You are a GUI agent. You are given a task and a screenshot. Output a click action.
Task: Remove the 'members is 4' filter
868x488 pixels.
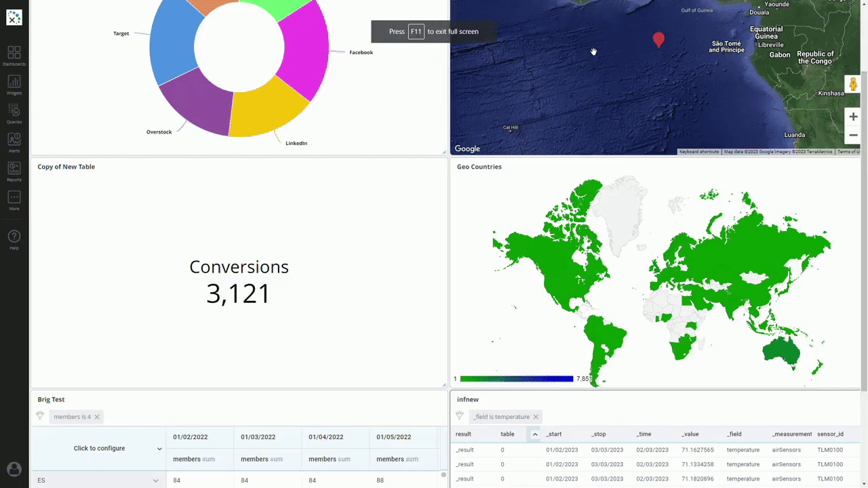pyautogui.click(x=97, y=417)
